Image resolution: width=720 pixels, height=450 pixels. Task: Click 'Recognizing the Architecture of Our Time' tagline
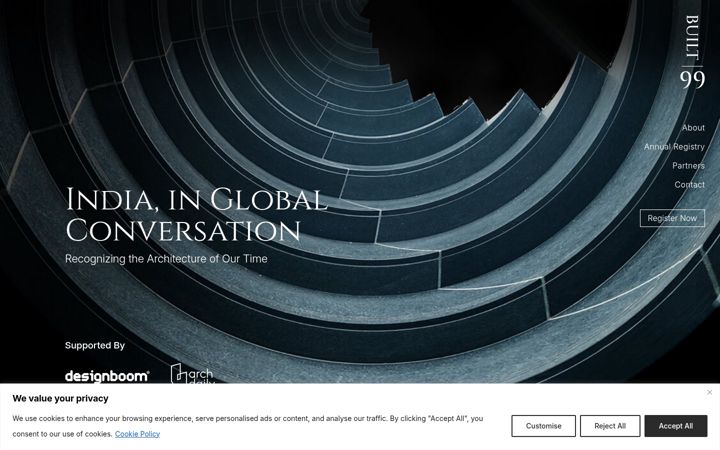(166, 259)
